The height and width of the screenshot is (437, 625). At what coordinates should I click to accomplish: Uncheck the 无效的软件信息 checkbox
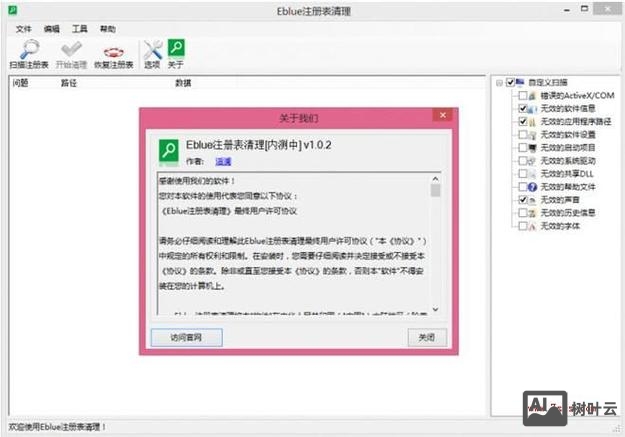523,108
